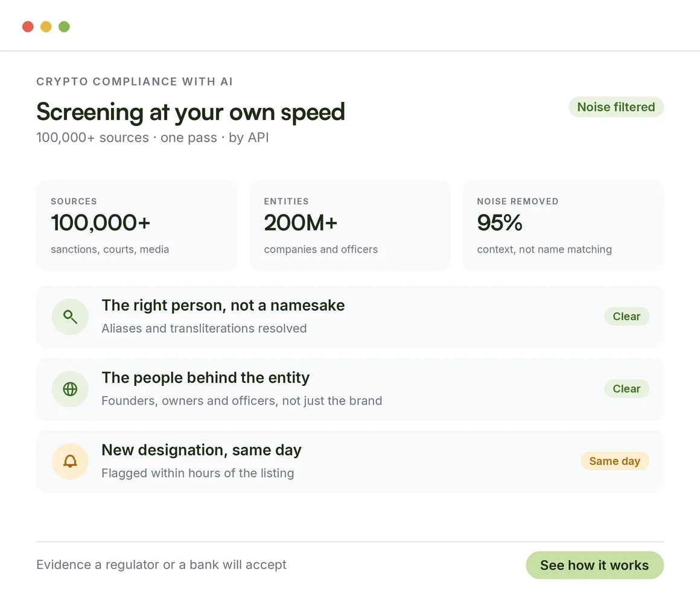Click the bell icon beside new designation
This screenshot has width=700, height=603.
[x=70, y=461]
